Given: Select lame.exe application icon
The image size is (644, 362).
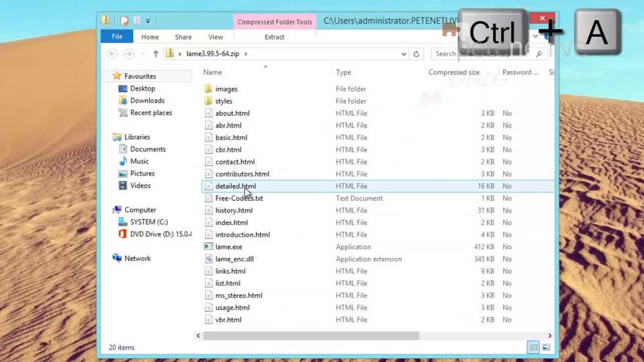Looking at the screenshot, I should [x=209, y=247].
